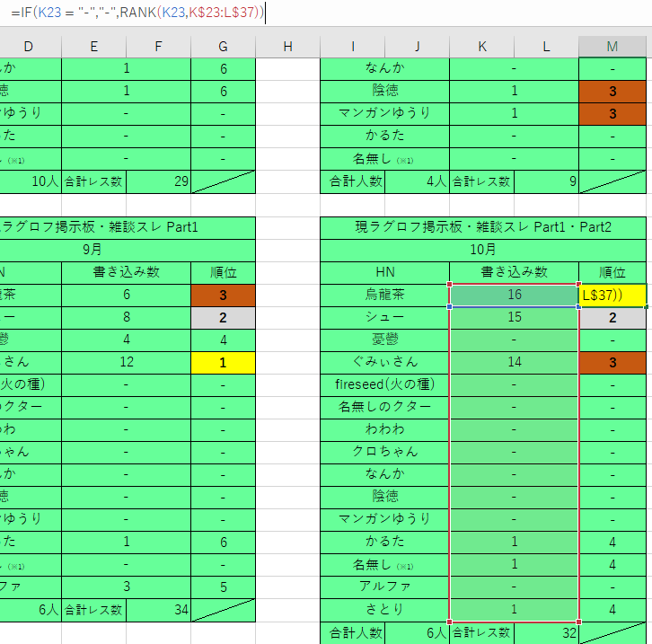This screenshot has width=652, height=644.
Task: Click the total cell with value 32
Action: tap(546, 633)
